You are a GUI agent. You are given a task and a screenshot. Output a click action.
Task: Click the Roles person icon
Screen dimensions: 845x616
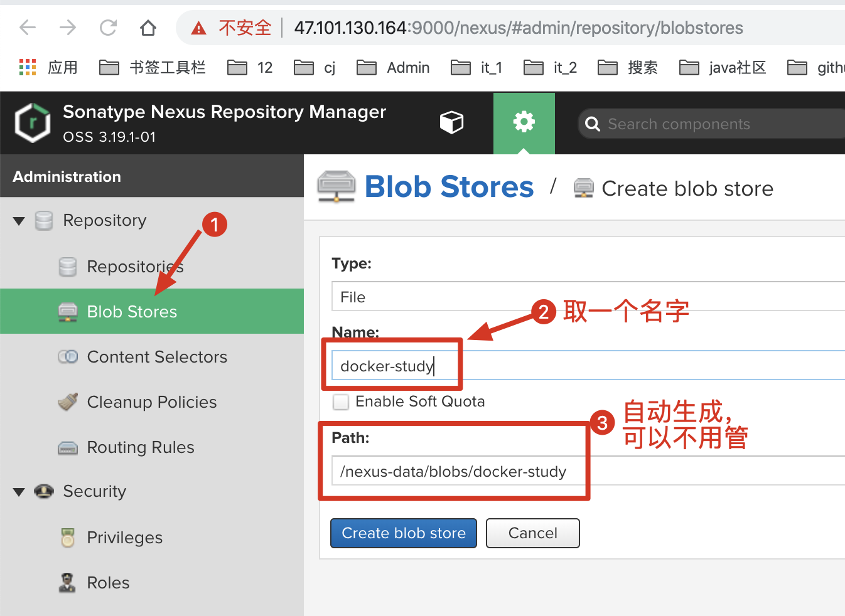[67, 583]
